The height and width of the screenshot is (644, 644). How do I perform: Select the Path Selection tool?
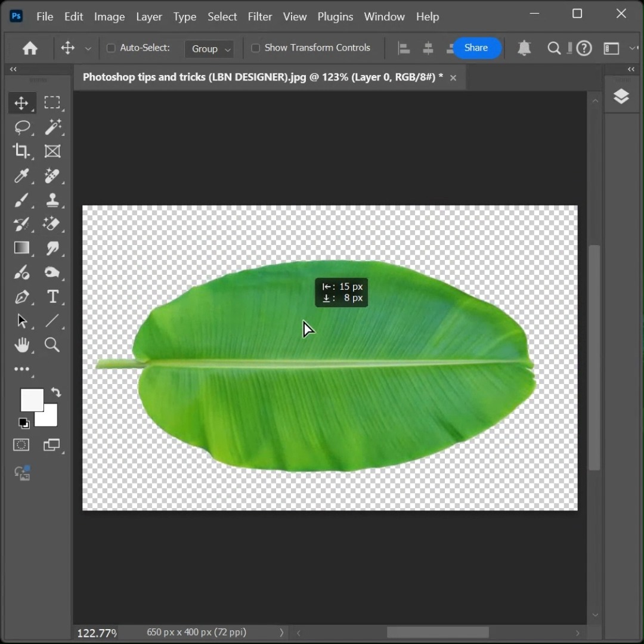(x=21, y=321)
